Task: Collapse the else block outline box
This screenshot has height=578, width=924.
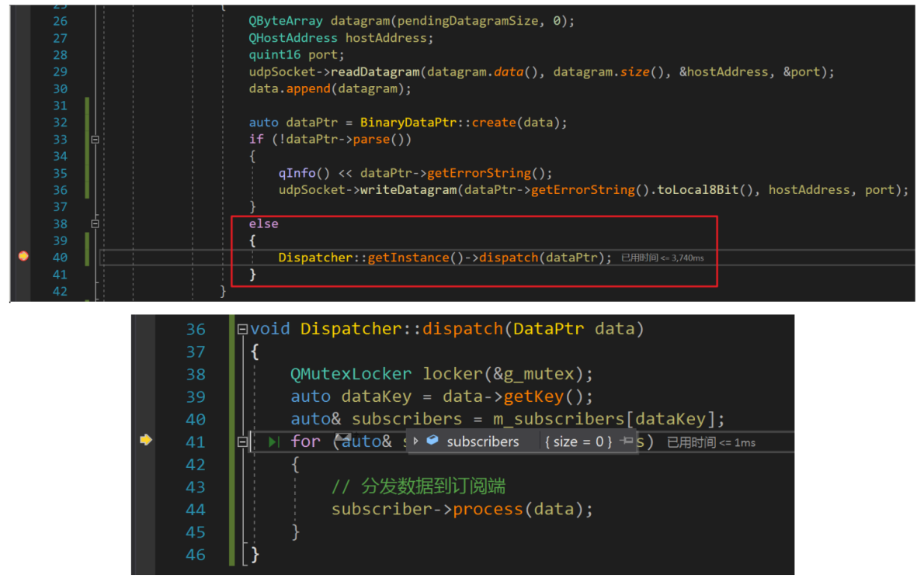Action: coord(95,223)
